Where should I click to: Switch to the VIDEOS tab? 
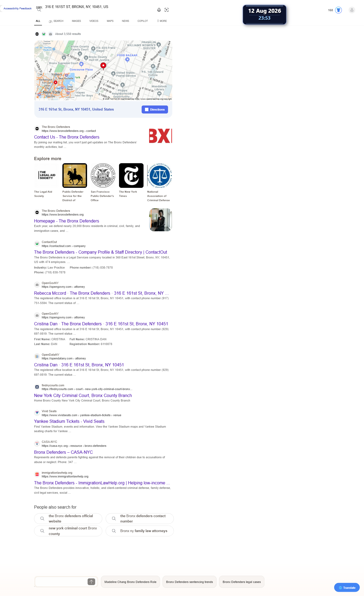(x=94, y=21)
